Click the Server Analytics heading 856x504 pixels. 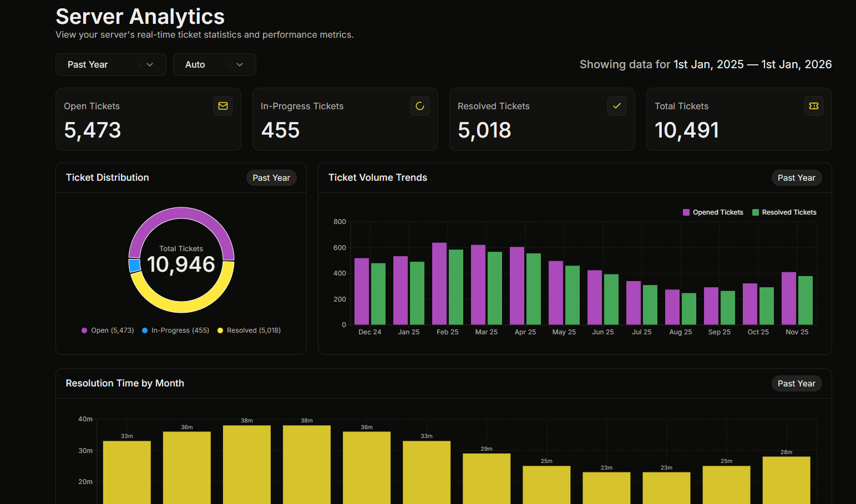point(140,17)
